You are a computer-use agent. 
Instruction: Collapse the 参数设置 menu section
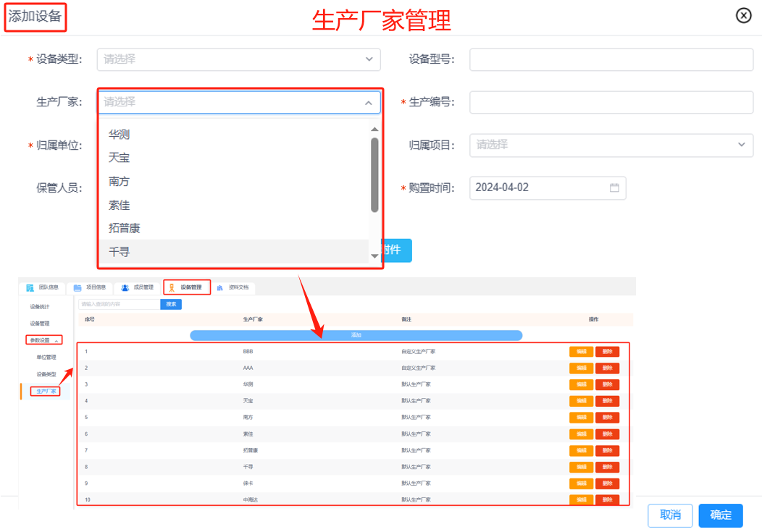[x=56, y=340]
